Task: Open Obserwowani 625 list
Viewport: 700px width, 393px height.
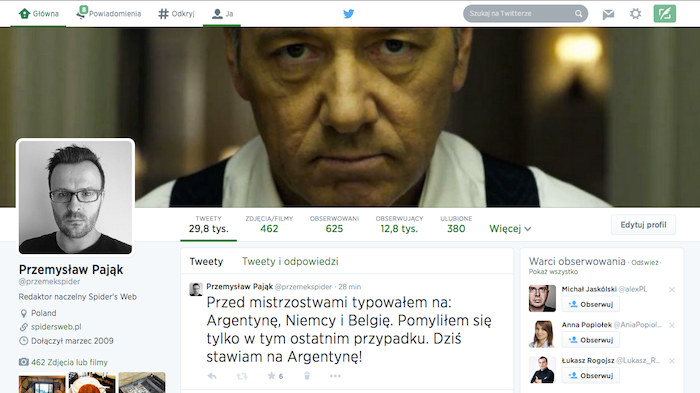Action: click(x=334, y=225)
